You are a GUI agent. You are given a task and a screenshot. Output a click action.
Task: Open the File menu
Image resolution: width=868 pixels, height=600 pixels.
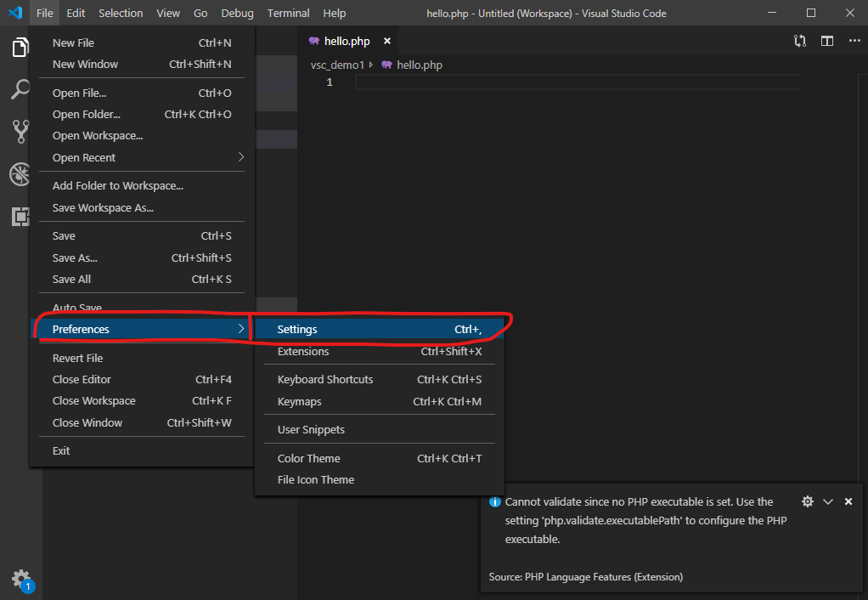(44, 13)
